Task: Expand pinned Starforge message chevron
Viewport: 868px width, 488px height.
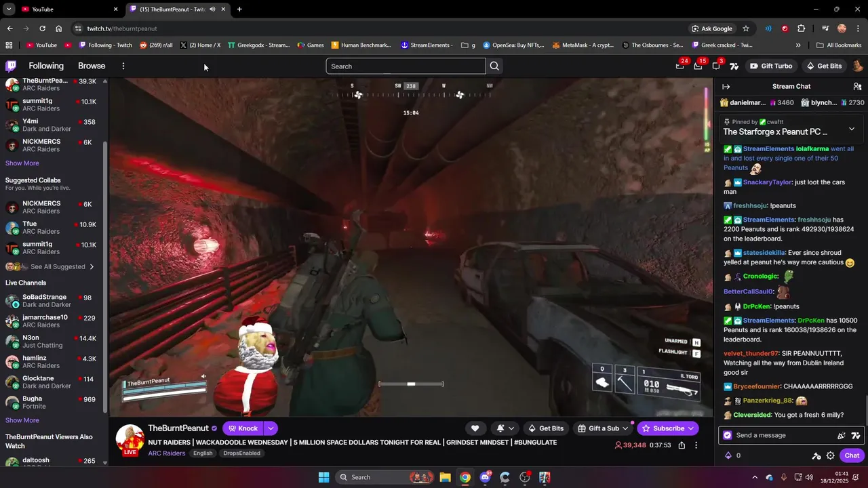Action: point(852,129)
